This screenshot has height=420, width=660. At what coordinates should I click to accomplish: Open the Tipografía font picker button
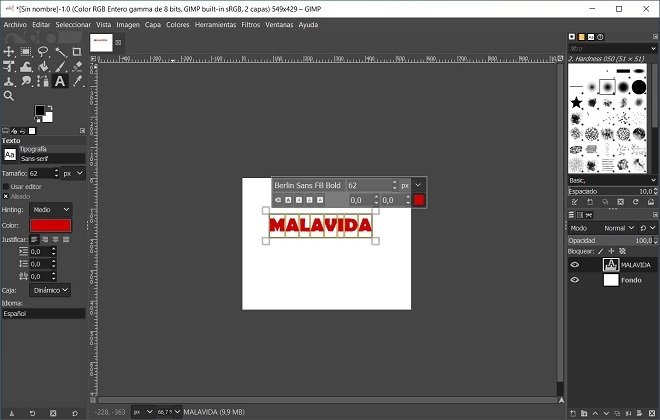click(x=10, y=155)
